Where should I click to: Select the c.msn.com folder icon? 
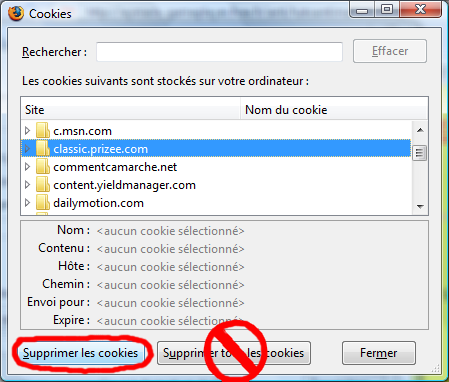click(x=43, y=131)
